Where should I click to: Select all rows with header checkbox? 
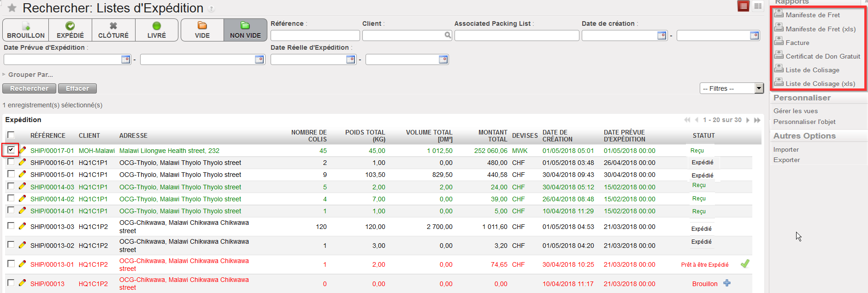pos(11,135)
